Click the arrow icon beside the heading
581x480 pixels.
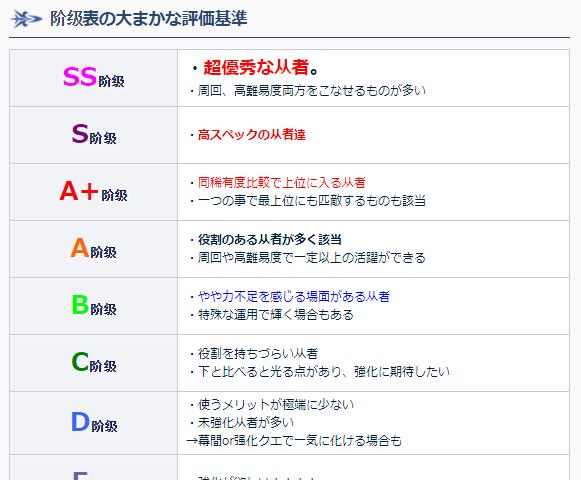click(26, 19)
